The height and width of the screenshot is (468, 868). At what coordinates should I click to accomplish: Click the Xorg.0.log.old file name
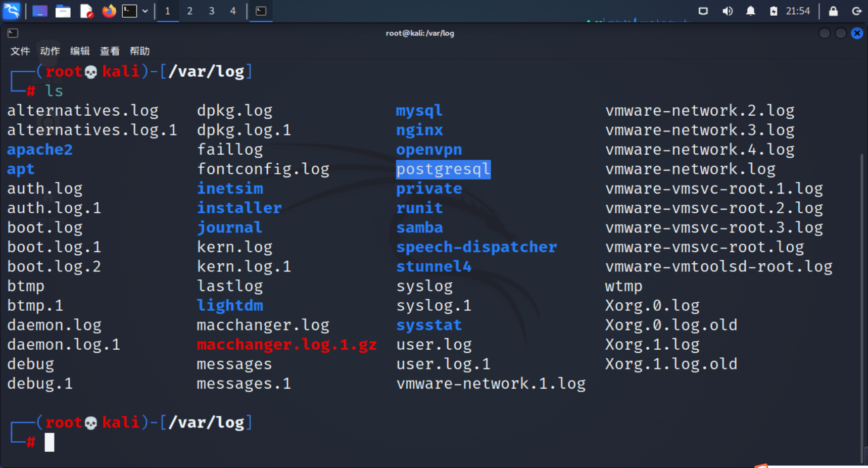671,325
